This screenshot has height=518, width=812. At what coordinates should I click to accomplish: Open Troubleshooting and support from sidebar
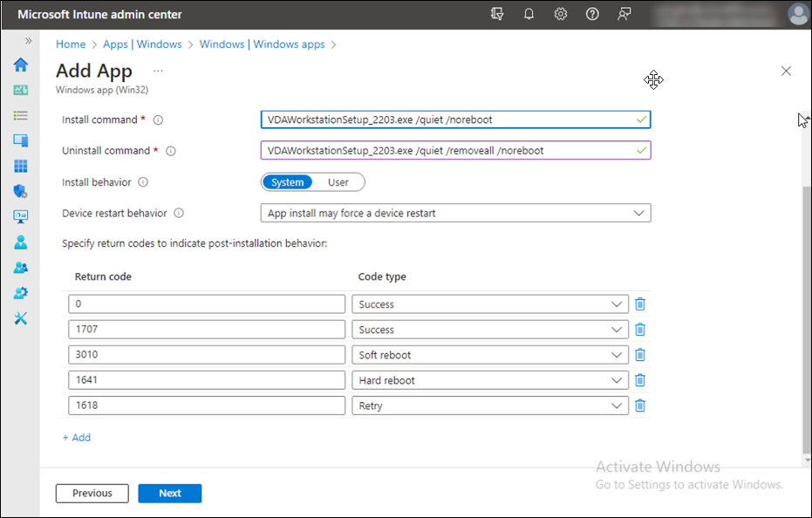(x=20, y=316)
